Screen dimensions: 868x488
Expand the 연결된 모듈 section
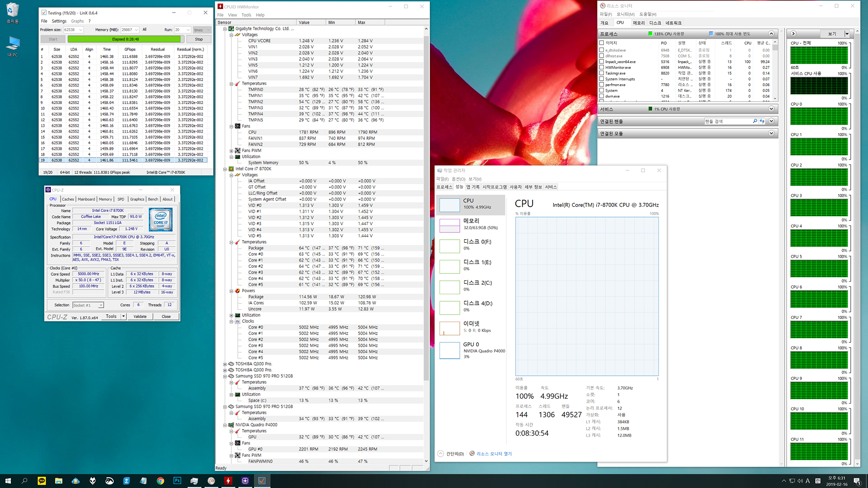click(x=771, y=133)
